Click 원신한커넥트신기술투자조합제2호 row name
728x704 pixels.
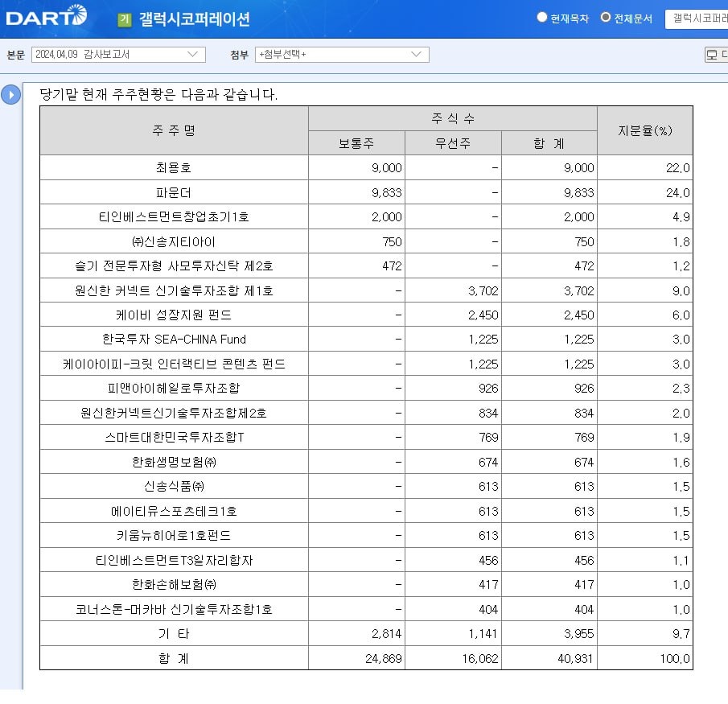pos(174,413)
